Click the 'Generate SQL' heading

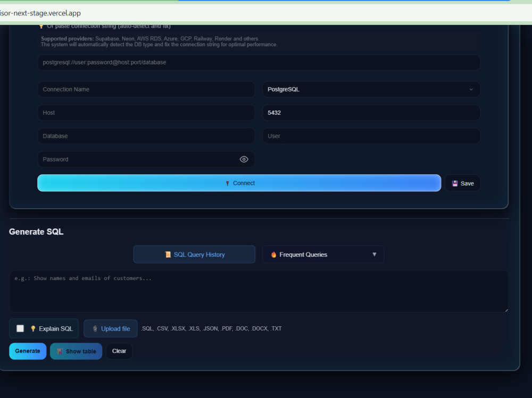click(x=36, y=232)
